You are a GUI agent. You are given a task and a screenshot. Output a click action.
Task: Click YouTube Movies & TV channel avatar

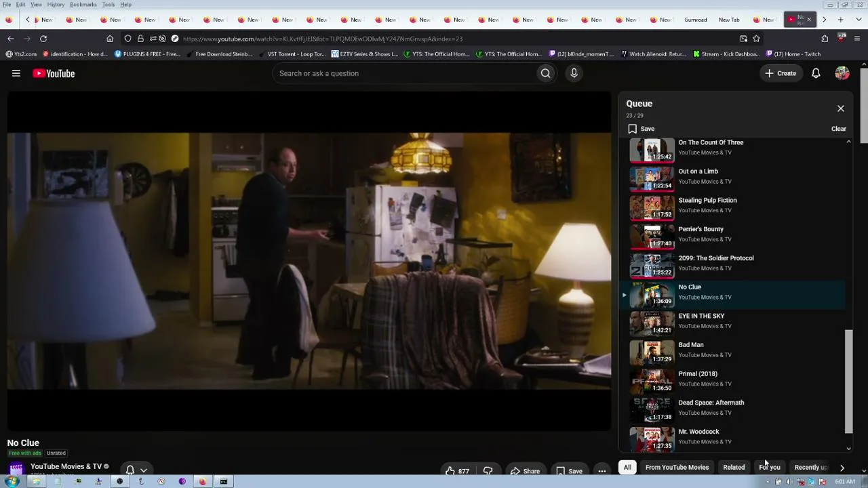point(16,469)
